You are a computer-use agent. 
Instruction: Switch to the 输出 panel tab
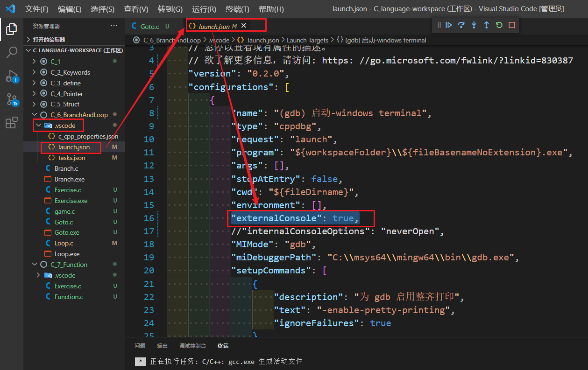pos(162,346)
